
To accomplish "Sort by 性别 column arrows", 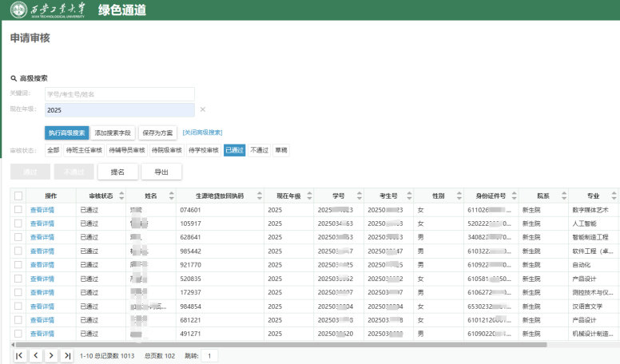I will pyautogui.click(x=457, y=196).
